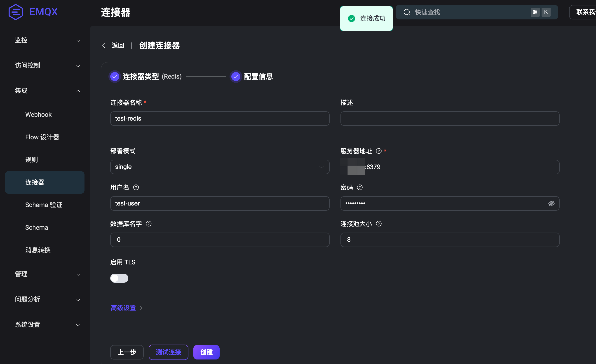
Task: Click the EMQX logo icon
Action: point(16,12)
